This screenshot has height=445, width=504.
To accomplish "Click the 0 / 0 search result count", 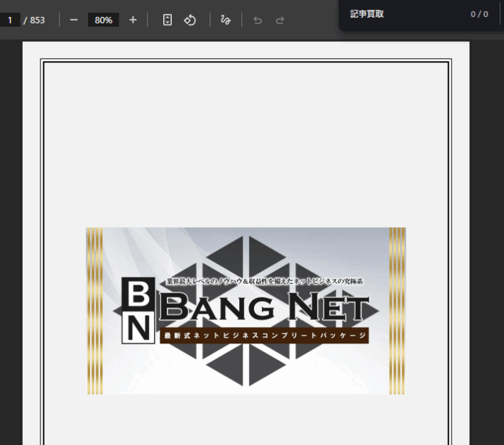I will 479,14.
